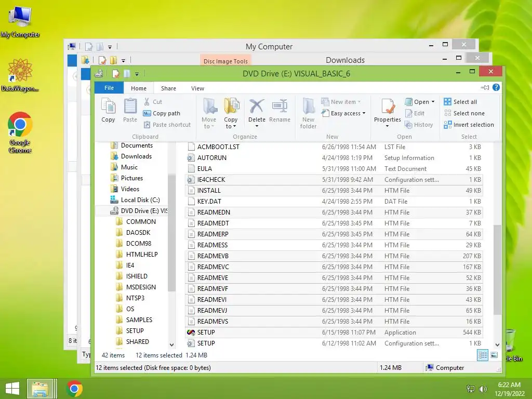532x399 pixels.
Task: Open Quick Access Toolbar customize arrow
Action: [137, 74]
